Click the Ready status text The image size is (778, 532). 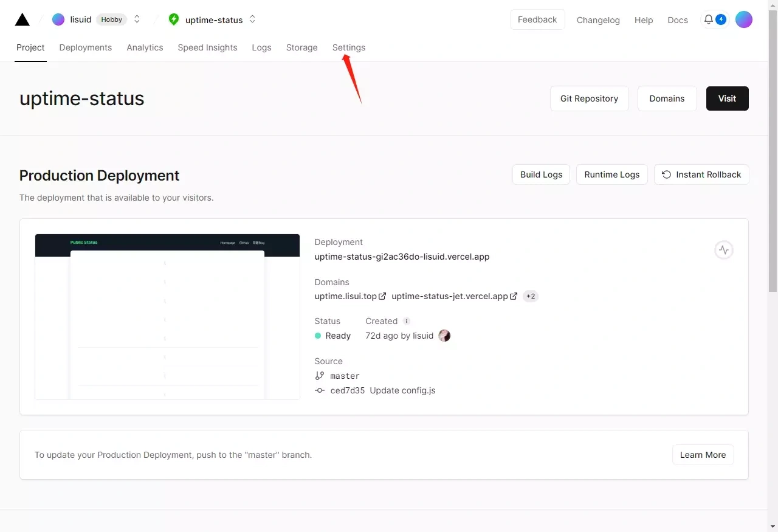click(x=338, y=336)
